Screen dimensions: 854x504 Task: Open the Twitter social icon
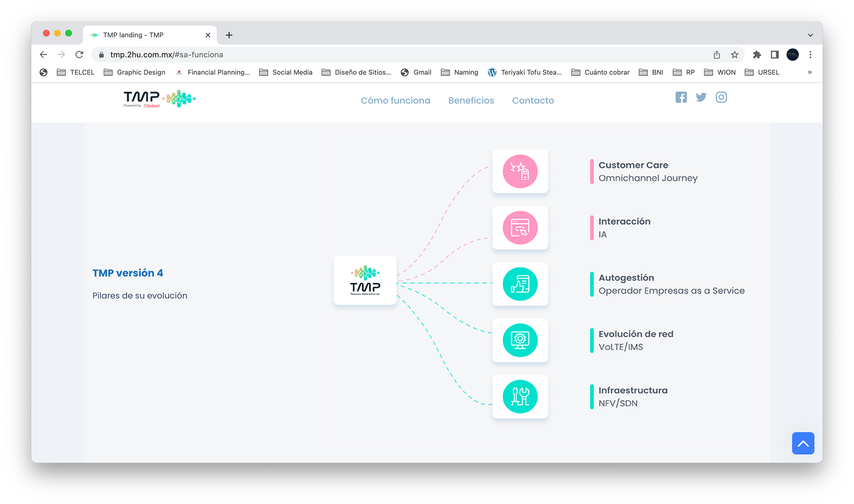coord(701,97)
